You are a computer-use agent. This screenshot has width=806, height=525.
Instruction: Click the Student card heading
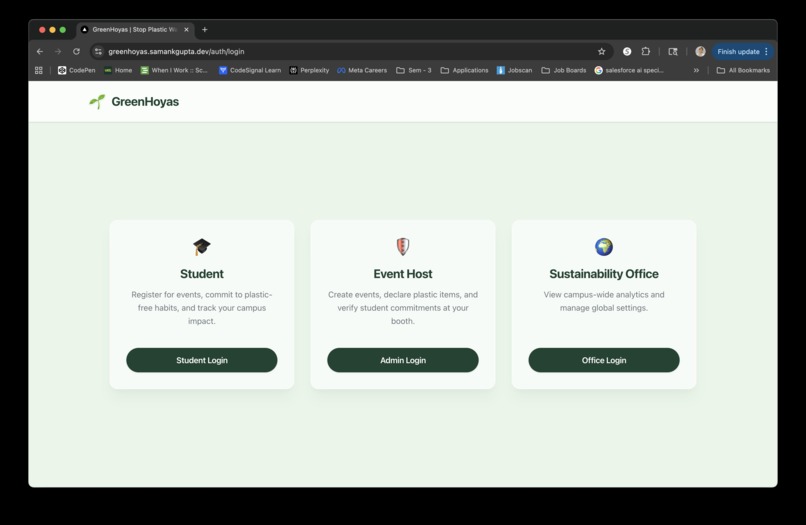[x=202, y=274]
